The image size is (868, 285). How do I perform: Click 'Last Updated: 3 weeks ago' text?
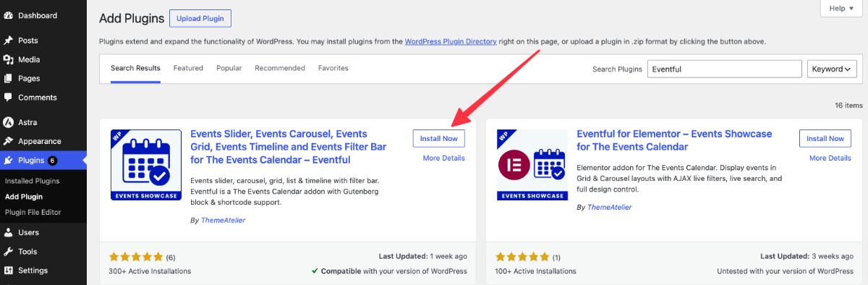point(807,256)
